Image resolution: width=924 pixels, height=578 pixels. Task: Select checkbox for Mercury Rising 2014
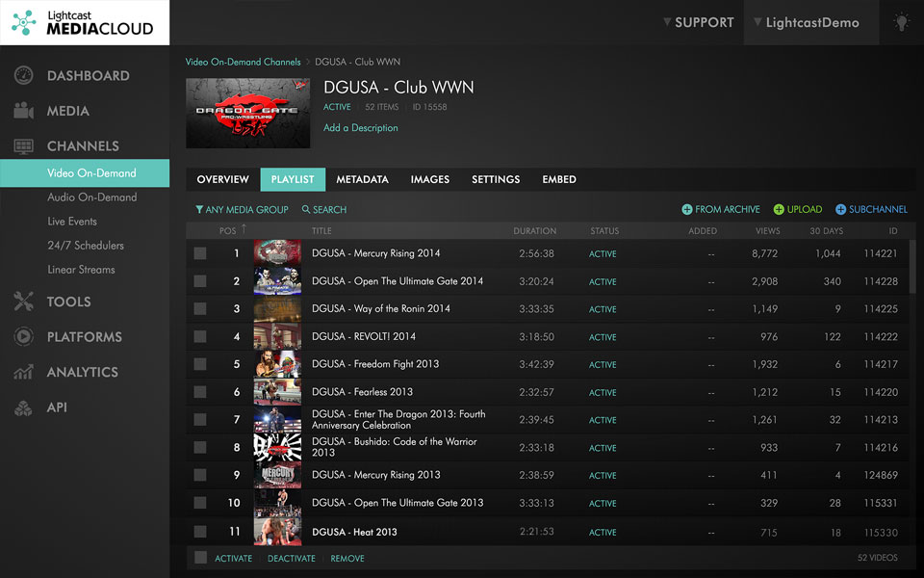[200, 253]
